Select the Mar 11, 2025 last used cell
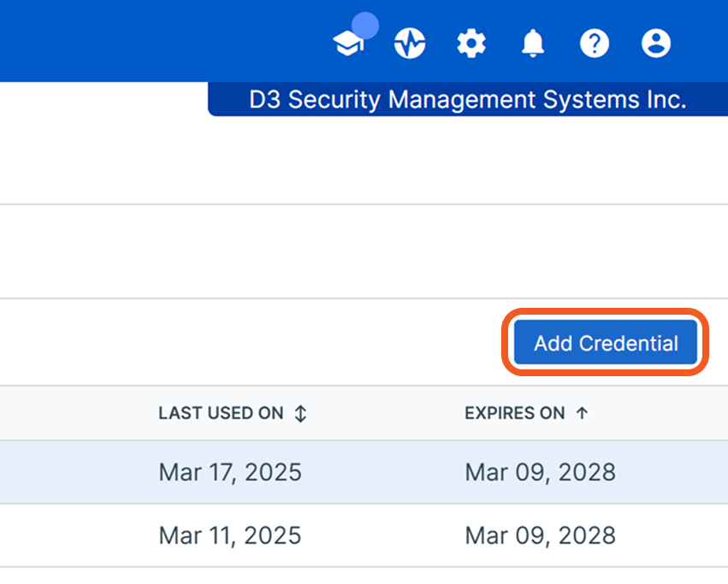This screenshot has height=584, width=728. (x=230, y=536)
